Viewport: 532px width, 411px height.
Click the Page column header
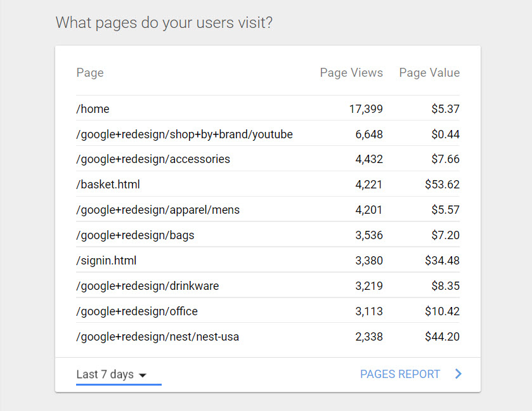pyautogui.click(x=89, y=72)
